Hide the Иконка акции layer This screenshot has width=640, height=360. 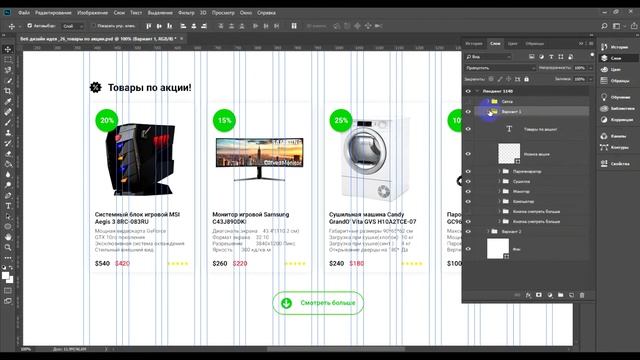tap(468, 154)
